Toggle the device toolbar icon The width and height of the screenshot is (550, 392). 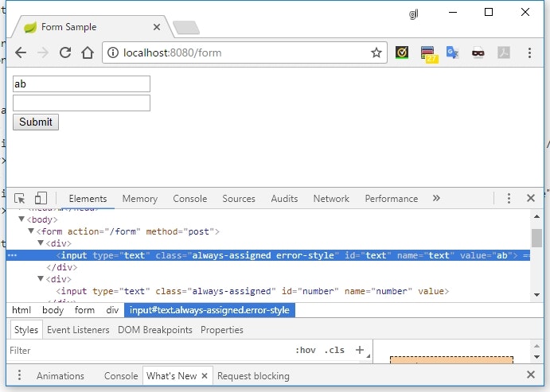pos(41,198)
